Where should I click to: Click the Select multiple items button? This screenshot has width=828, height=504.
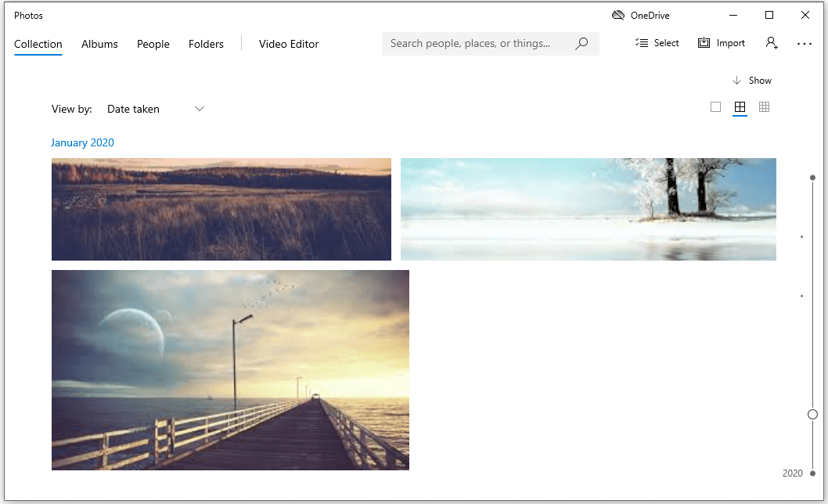pos(657,43)
